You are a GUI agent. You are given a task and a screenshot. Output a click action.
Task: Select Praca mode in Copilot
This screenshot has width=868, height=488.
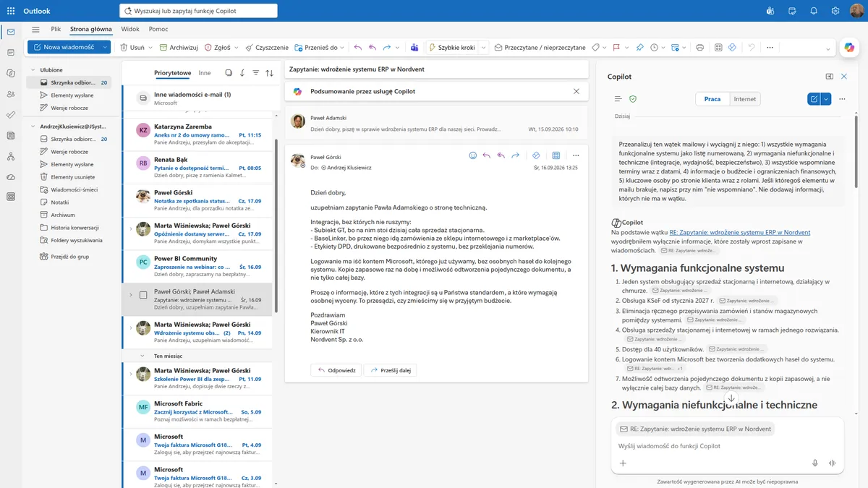coord(712,99)
